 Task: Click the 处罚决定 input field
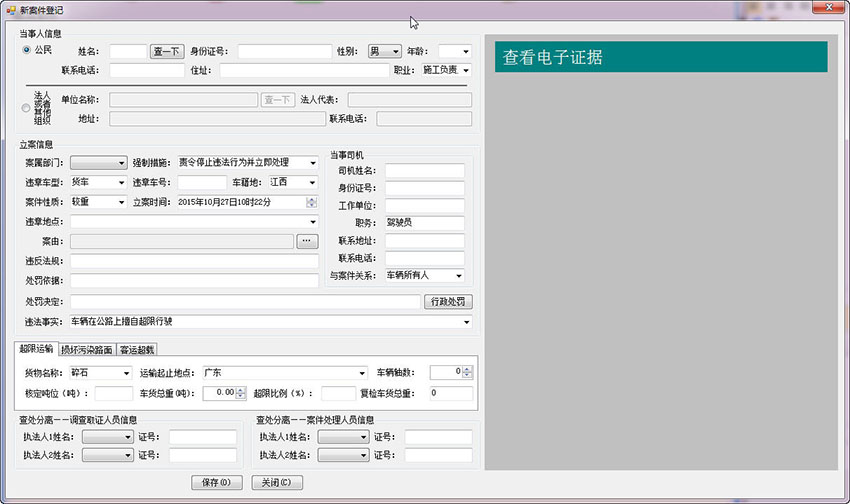tap(245, 302)
